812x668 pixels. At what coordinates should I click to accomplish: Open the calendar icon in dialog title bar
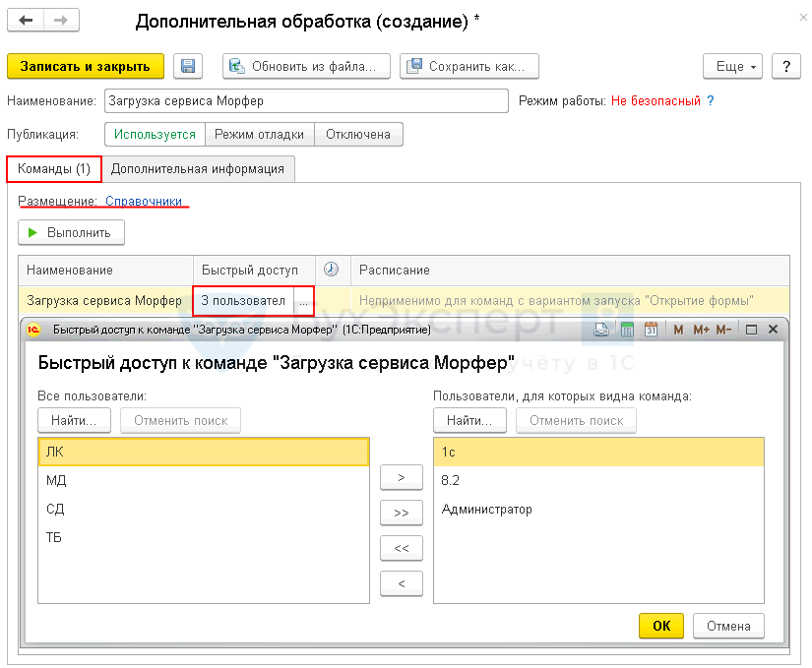coord(651,330)
